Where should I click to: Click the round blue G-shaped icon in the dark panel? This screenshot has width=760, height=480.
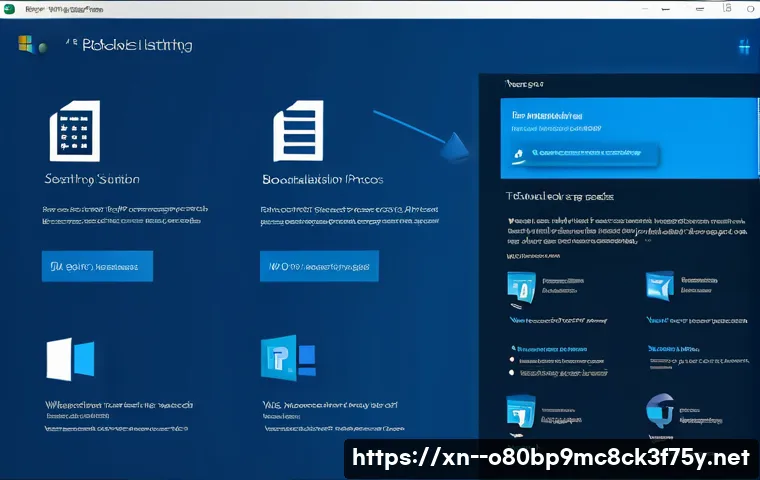click(660, 410)
